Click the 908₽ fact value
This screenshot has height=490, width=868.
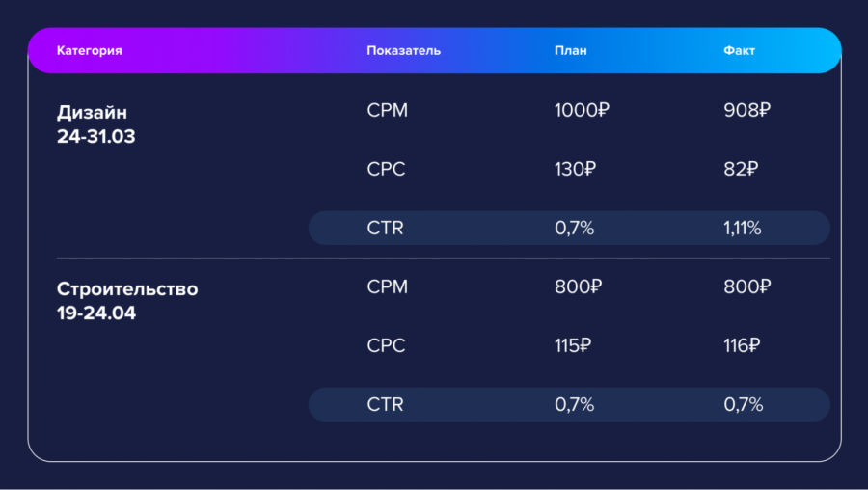tap(746, 110)
